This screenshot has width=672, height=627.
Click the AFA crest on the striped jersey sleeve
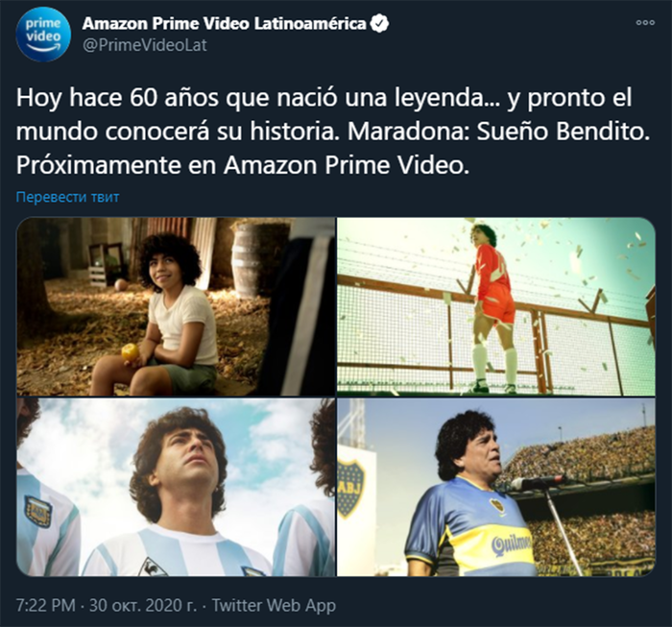coord(37,511)
